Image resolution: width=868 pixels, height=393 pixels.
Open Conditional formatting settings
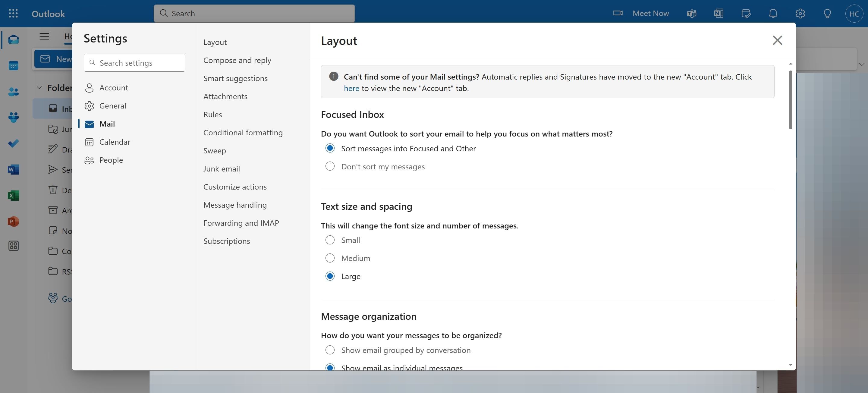243,133
